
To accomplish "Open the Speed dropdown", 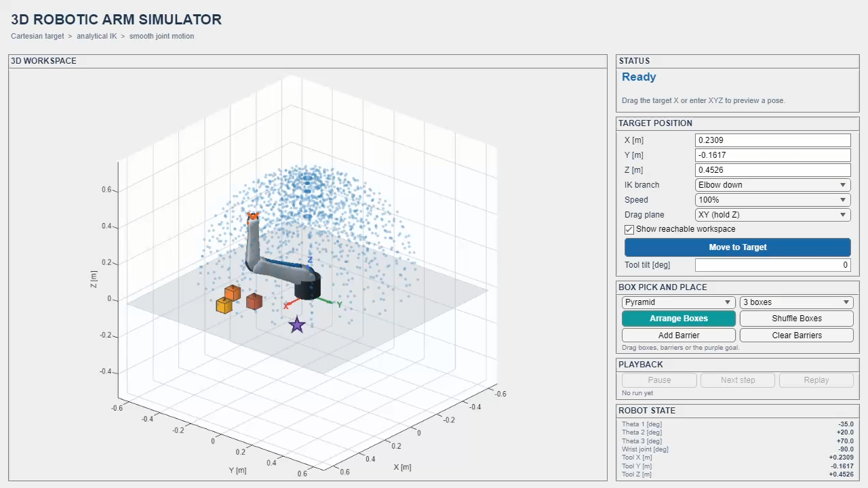I will point(773,200).
